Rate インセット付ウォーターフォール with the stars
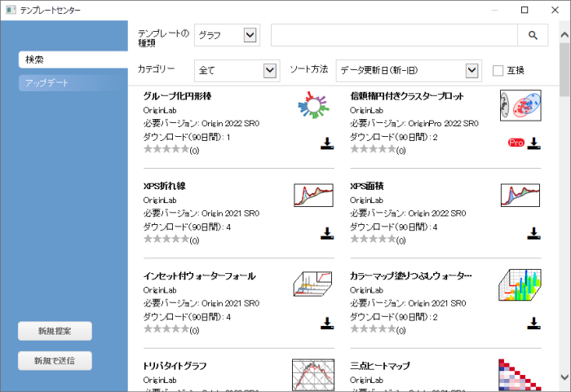This screenshot has height=392, width=571. pos(166,328)
